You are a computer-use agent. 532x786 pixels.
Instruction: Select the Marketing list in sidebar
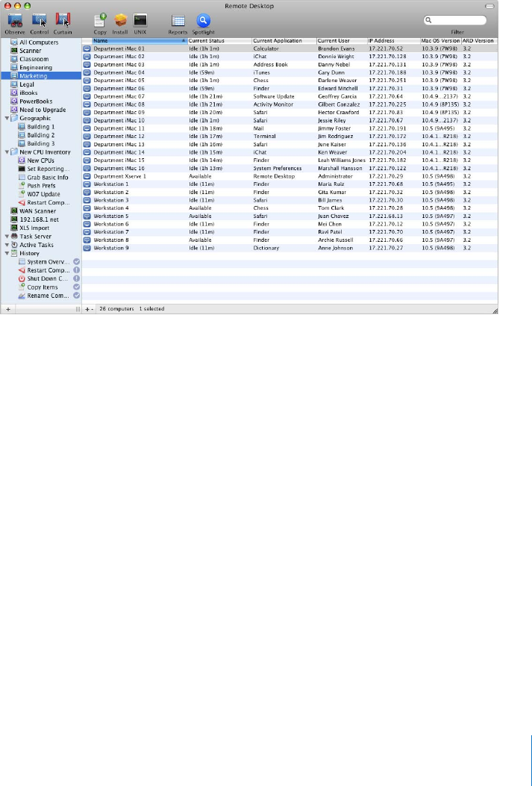click(41, 76)
